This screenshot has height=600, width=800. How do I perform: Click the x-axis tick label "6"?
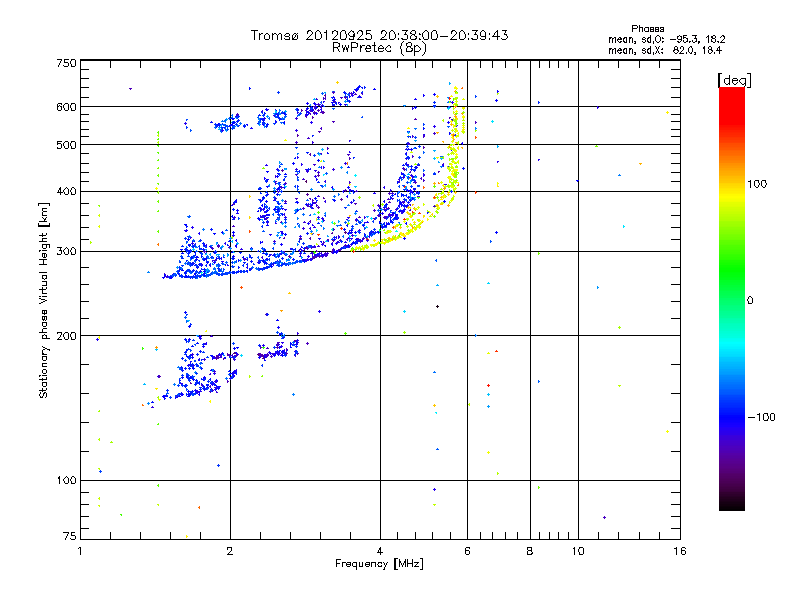click(467, 551)
